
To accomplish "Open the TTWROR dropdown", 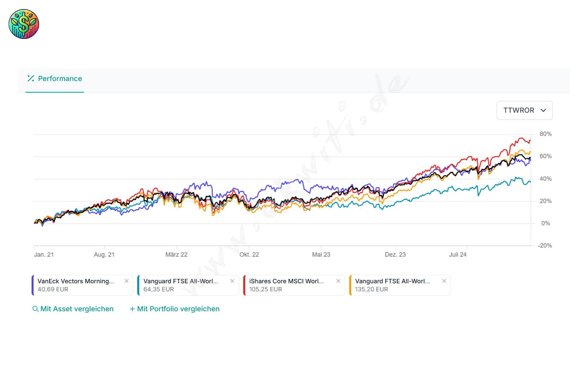I will [524, 110].
